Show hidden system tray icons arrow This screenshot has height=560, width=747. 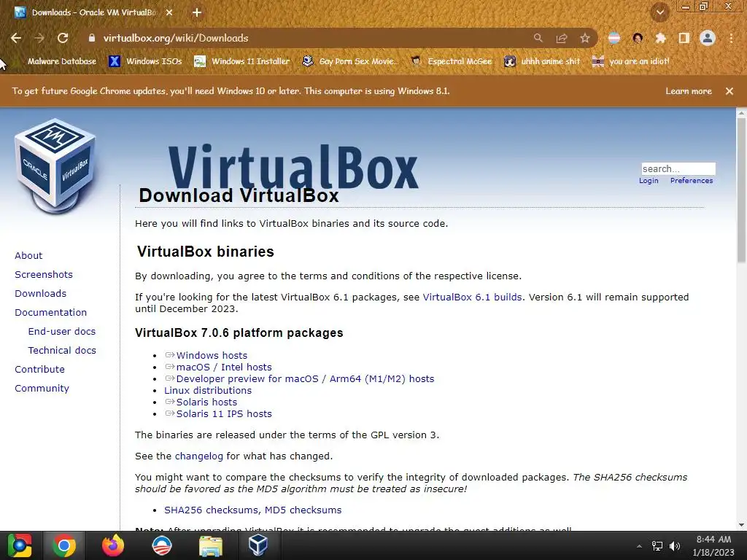(639, 546)
